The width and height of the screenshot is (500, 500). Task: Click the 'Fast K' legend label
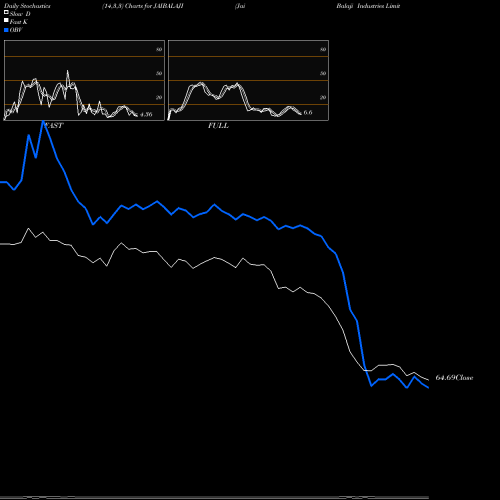[19, 22]
